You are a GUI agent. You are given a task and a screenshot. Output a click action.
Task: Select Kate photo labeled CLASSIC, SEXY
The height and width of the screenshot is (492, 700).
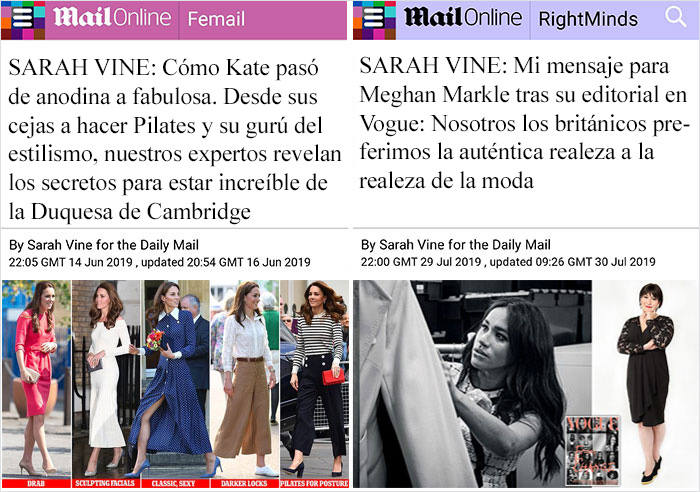[175, 384]
